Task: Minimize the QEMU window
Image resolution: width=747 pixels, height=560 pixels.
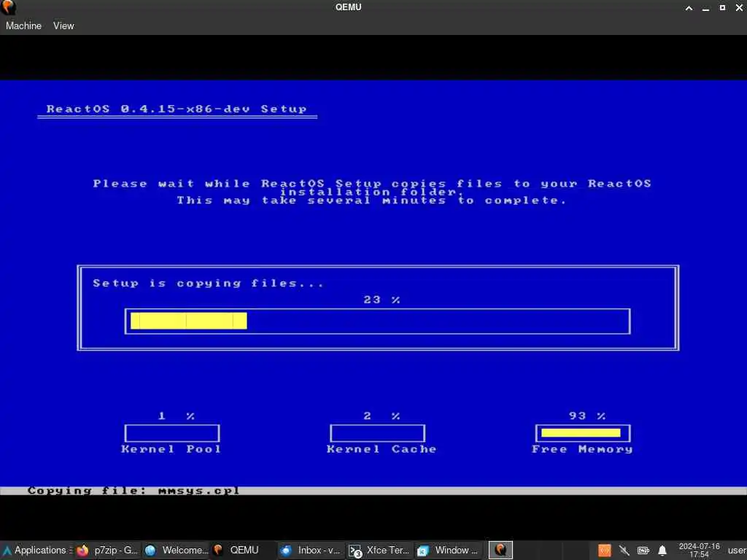Action: [x=705, y=8]
